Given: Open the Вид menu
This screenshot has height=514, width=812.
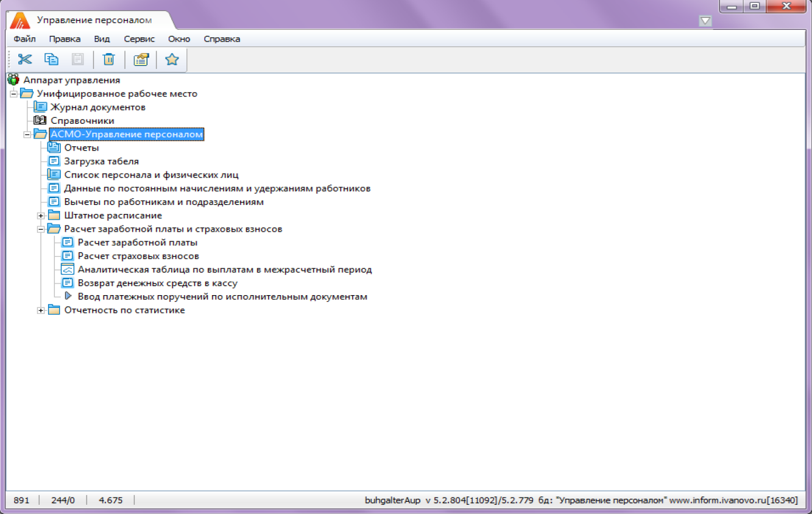Looking at the screenshot, I should (102, 38).
